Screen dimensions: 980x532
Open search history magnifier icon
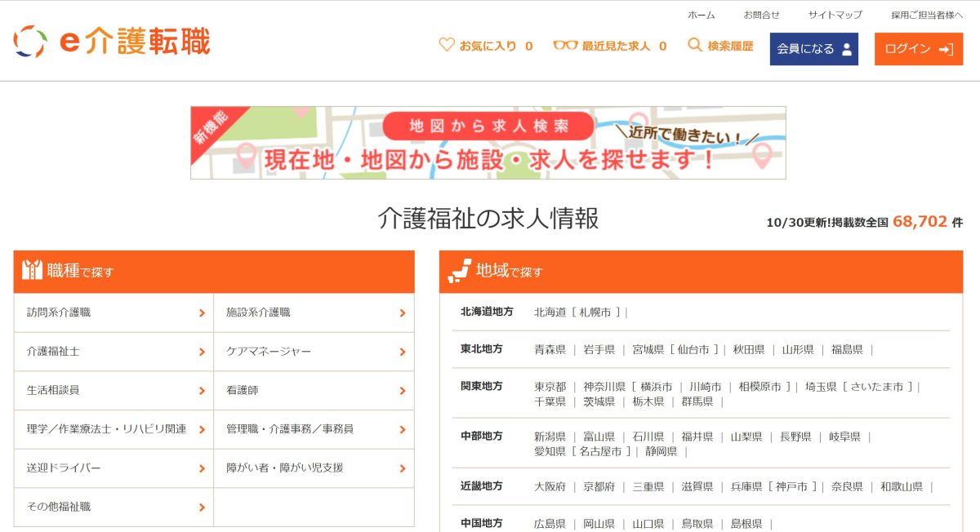(695, 45)
